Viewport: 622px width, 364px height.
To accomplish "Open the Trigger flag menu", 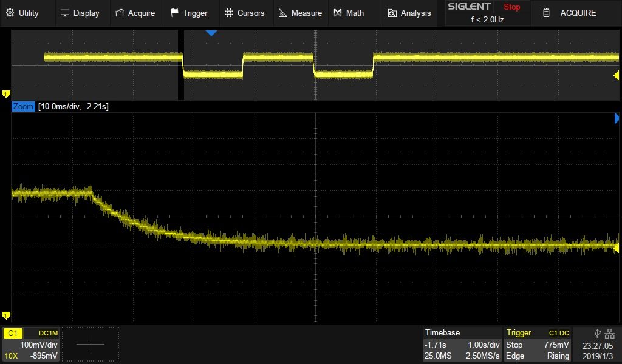I will coord(189,13).
